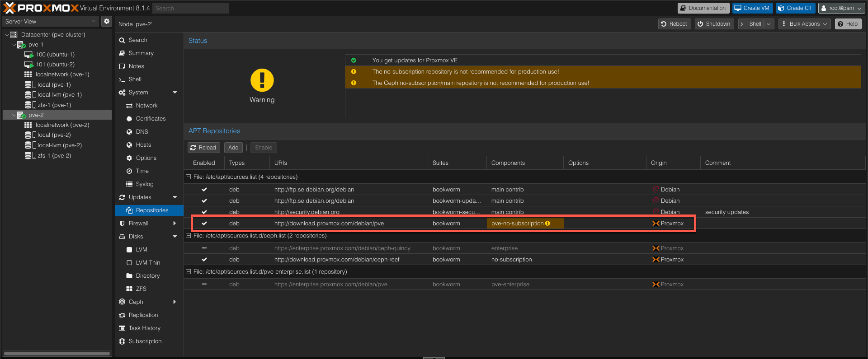The height and width of the screenshot is (359, 868).
Task: Collapse the ceph.list file group
Action: (189, 236)
